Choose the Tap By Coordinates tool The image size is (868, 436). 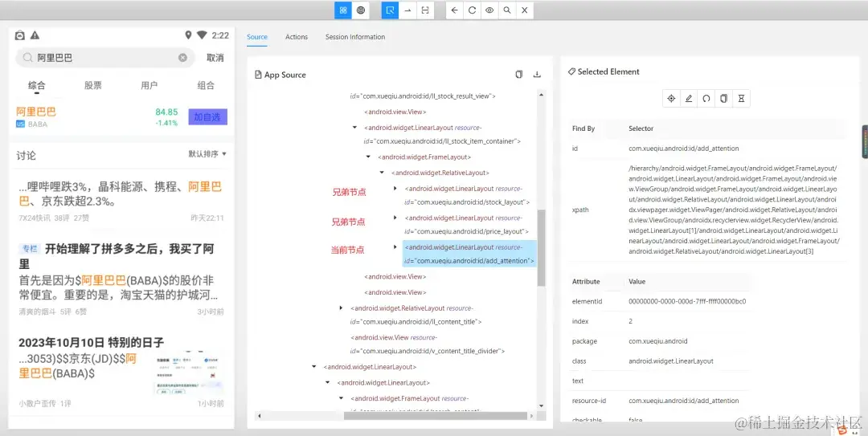pyautogui.click(x=424, y=10)
